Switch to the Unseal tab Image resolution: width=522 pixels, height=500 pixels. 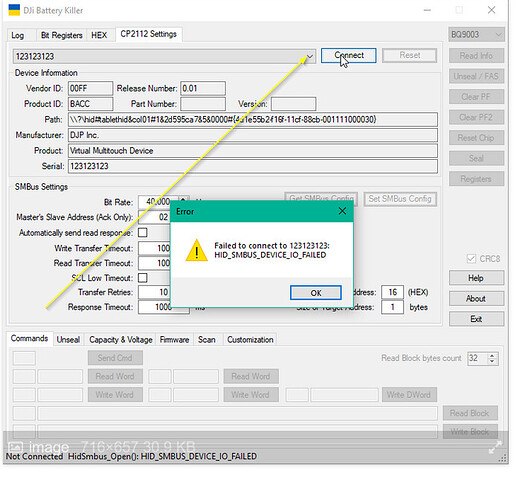pyautogui.click(x=68, y=340)
